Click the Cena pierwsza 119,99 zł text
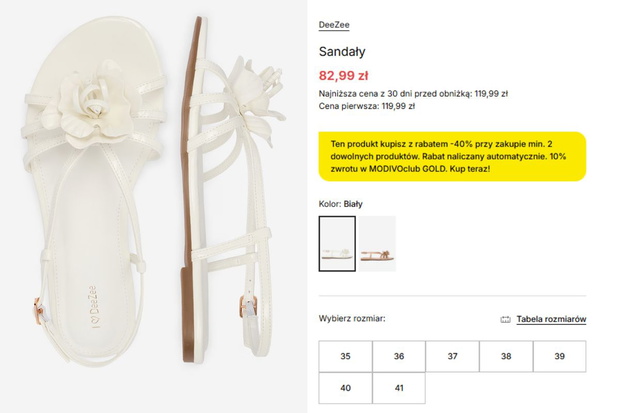The image size is (620, 413). 367,106
